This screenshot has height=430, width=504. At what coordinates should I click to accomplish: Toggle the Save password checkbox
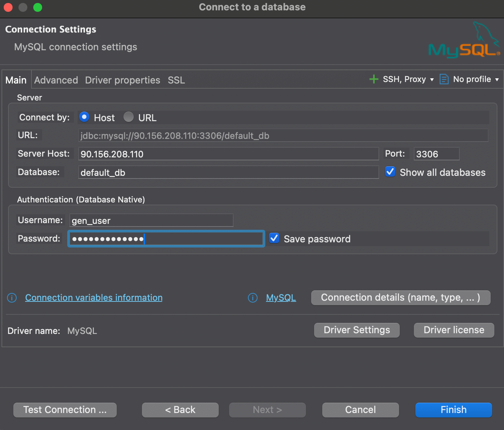[x=274, y=238]
